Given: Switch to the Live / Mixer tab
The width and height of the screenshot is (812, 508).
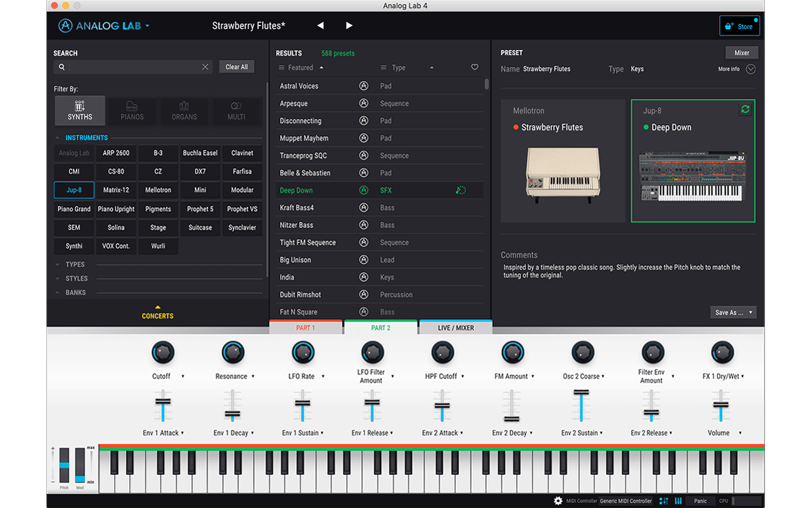Looking at the screenshot, I should pyautogui.click(x=456, y=328).
